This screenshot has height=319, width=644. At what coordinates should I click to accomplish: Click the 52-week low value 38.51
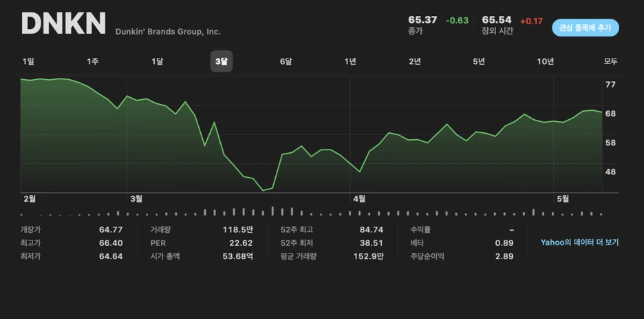click(372, 243)
